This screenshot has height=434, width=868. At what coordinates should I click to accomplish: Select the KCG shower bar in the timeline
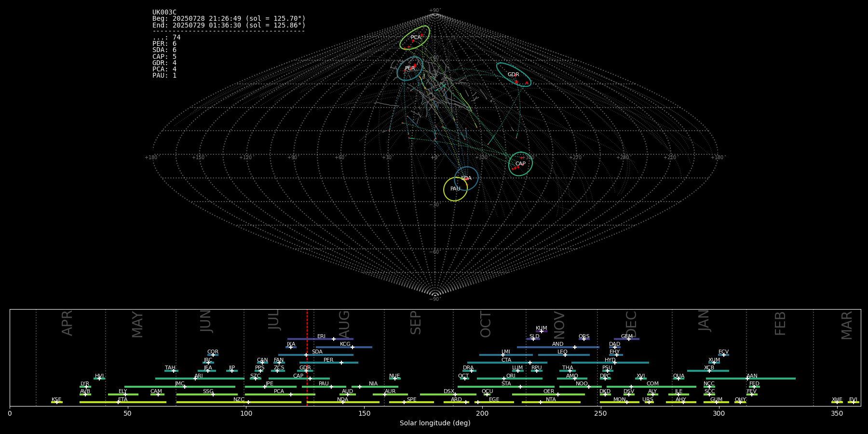pos(344,347)
